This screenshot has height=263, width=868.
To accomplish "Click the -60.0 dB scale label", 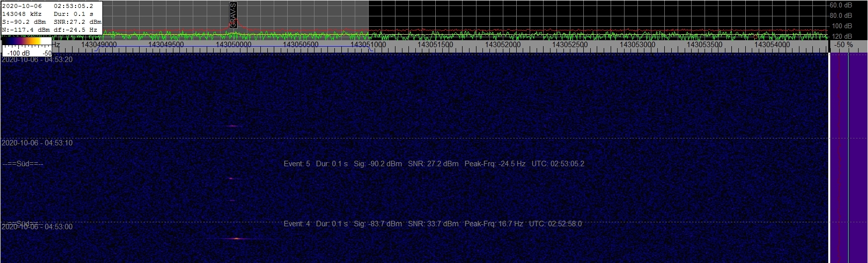I will (x=841, y=5).
